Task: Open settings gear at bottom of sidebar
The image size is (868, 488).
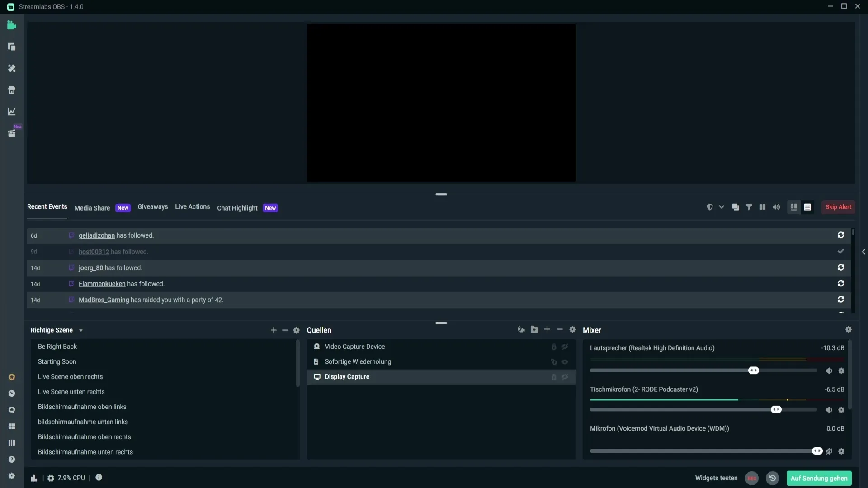Action: pyautogui.click(x=12, y=476)
